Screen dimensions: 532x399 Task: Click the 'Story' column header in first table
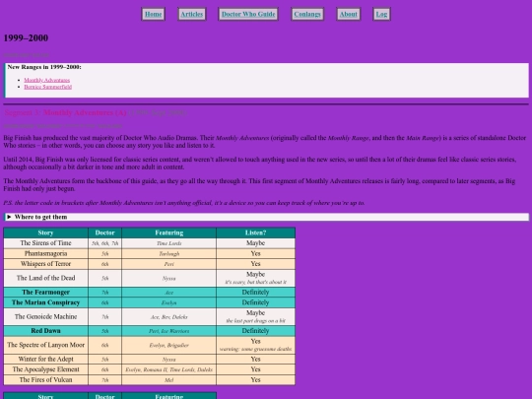45,233
